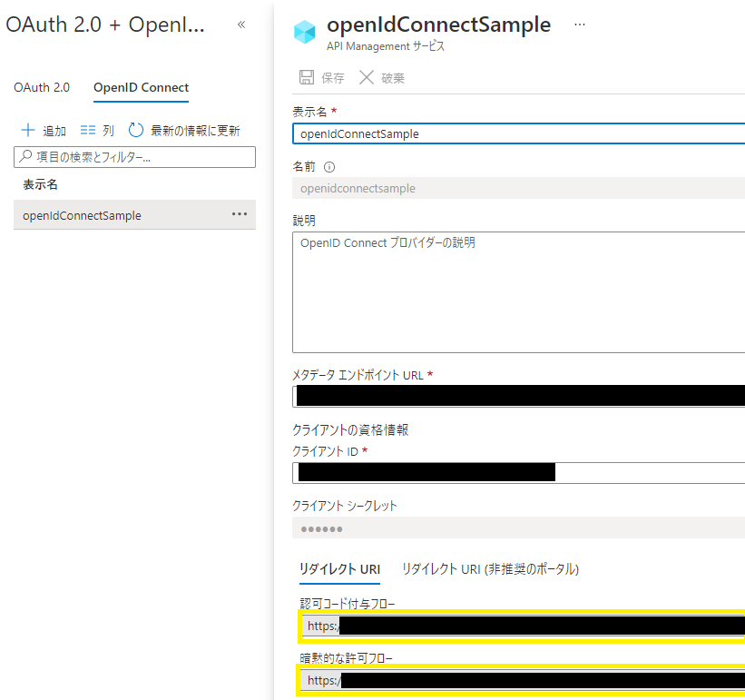Image resolution: width=745 pixels, height=700 pixels.
Task: Open リダイレクト URI (非推奨のポータル) tab
Action: coord(490,569)
